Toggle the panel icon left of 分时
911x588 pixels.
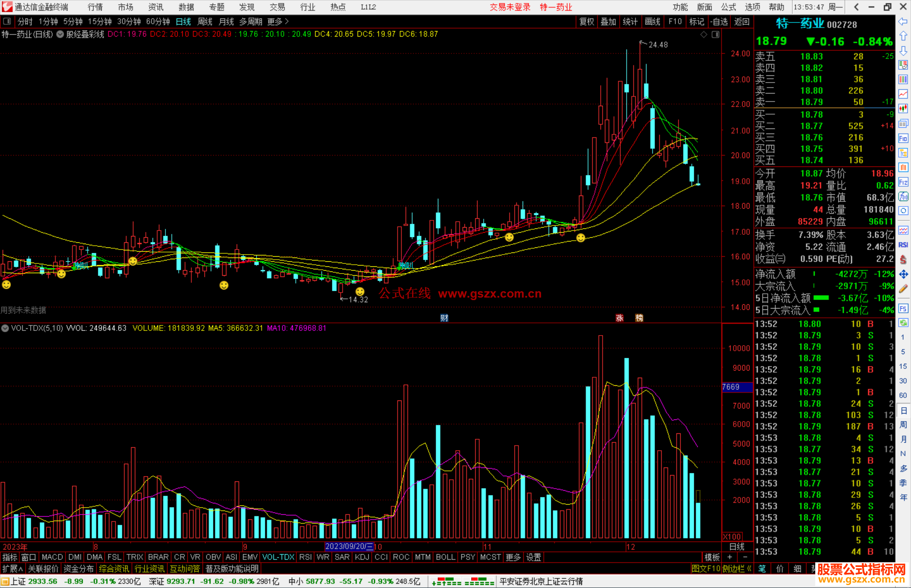[7, 21]
